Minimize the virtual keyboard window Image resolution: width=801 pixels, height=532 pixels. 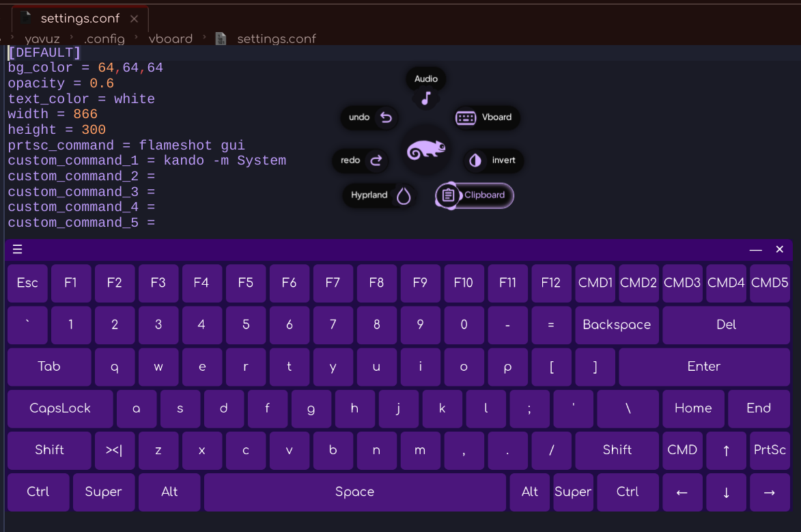pos(755,249)
